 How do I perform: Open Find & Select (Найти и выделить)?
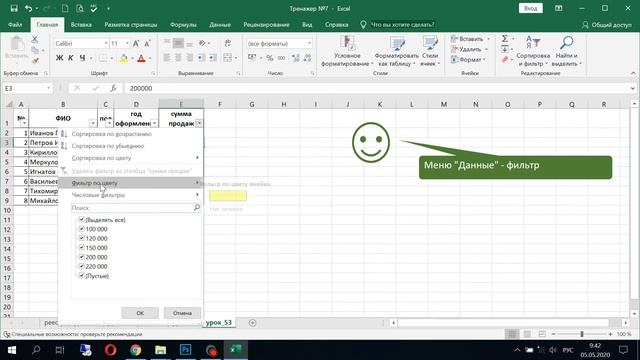pyautogui.click(x=567, y=51)
